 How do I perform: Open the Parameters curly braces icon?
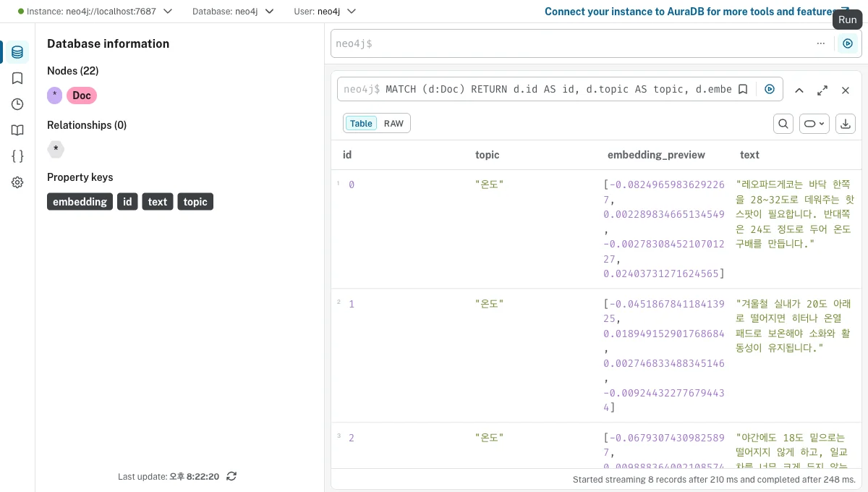17,156
